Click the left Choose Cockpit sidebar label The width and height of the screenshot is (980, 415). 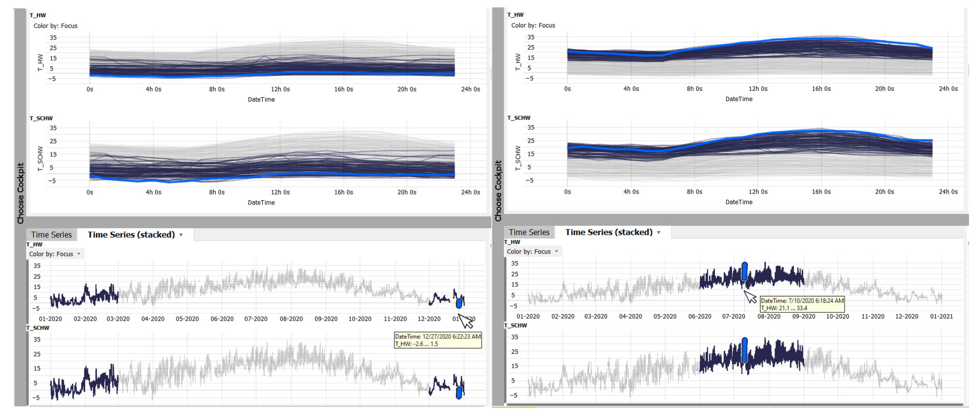click(20, 193)
